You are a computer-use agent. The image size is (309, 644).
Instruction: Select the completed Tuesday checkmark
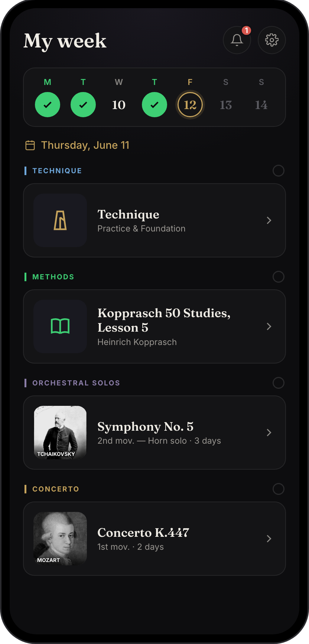83,105
